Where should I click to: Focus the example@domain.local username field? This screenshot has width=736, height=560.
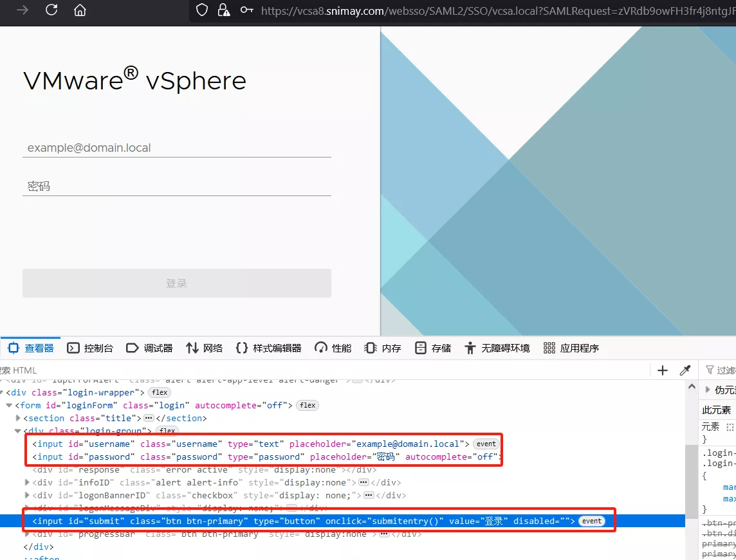tap(177, 148)
